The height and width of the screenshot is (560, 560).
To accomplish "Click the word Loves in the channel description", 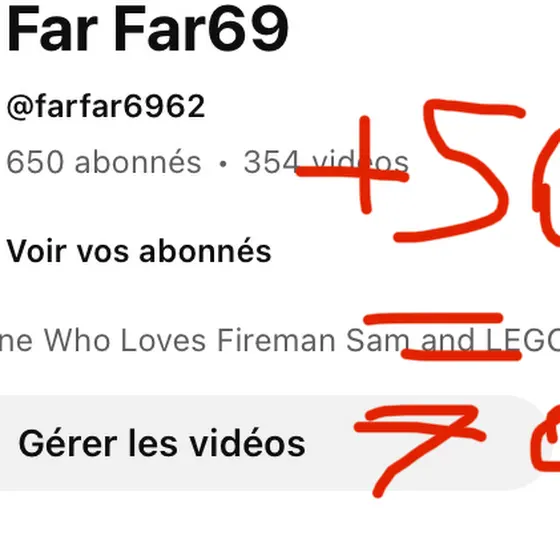I will tap(163, 340).
